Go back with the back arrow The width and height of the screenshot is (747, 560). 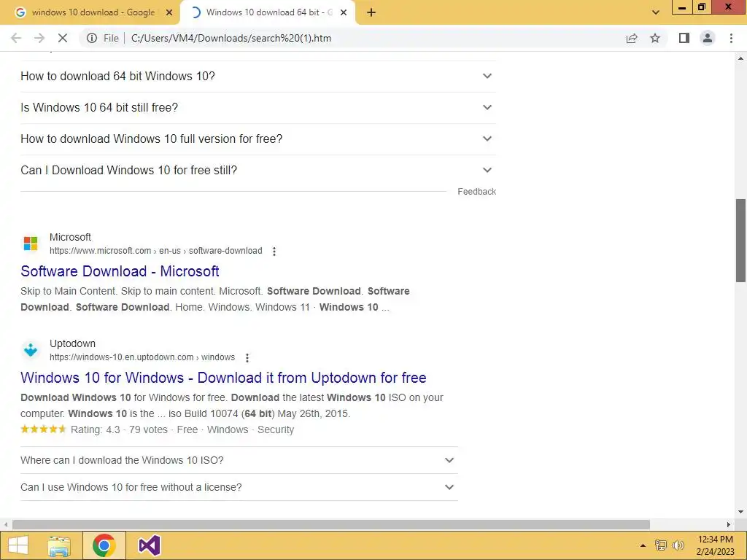click(16, 38)
